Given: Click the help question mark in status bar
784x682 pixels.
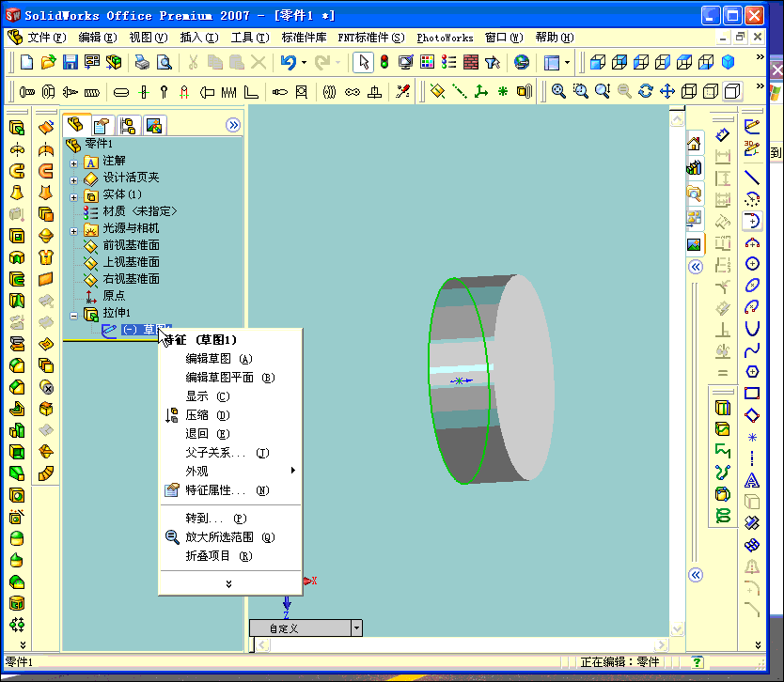Looking at the screenshot, I should [697, 662].
